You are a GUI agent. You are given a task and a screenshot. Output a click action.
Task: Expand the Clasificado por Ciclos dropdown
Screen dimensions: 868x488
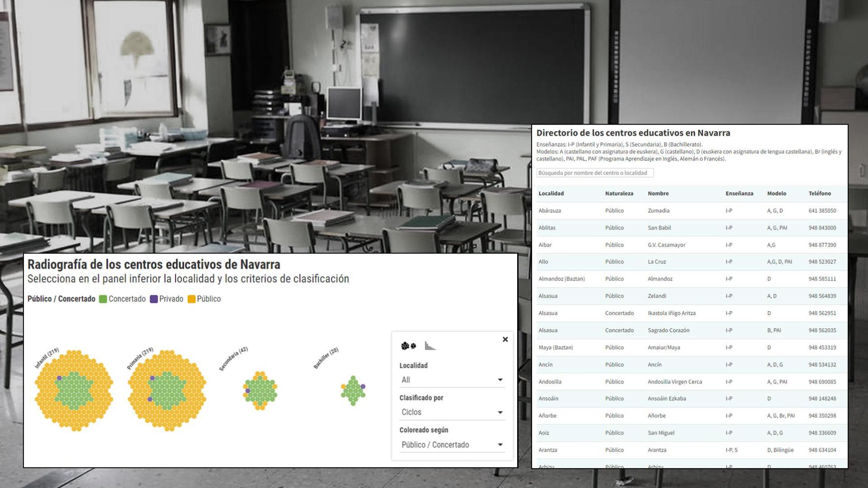[452, 412]
